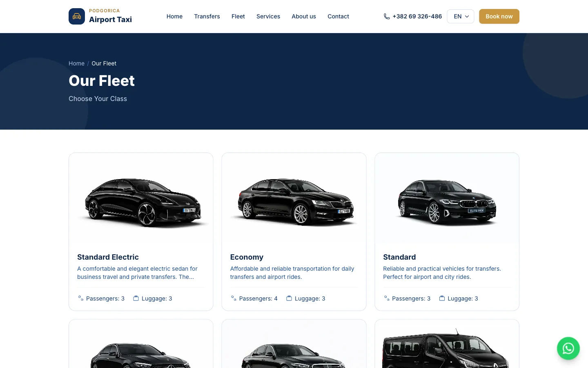588x368 pixels.
Task: Open Economy card title
Action: (x=247, y=257)
